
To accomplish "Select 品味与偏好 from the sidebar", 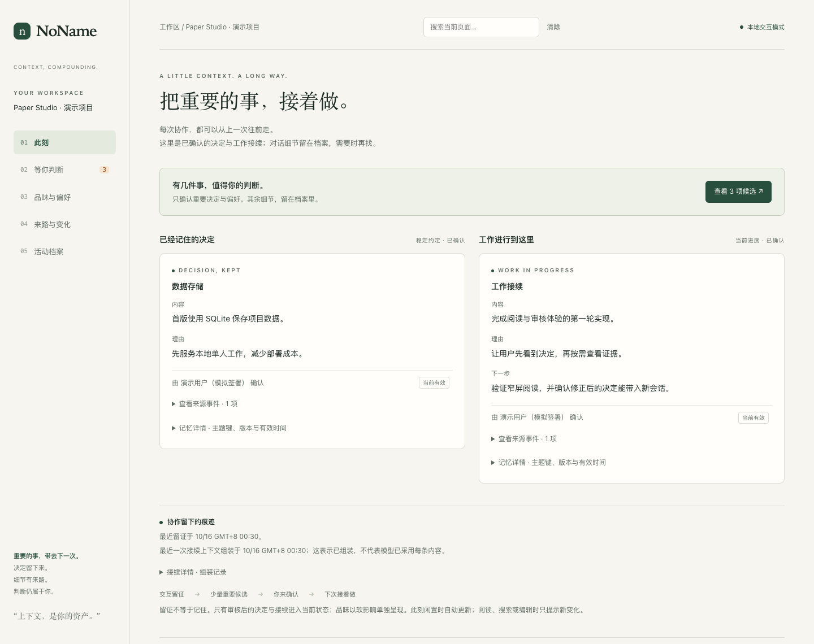I will 64,197.
